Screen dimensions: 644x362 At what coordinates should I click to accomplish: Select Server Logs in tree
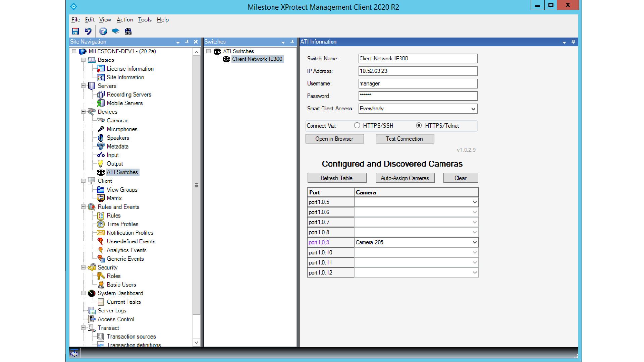112,311
